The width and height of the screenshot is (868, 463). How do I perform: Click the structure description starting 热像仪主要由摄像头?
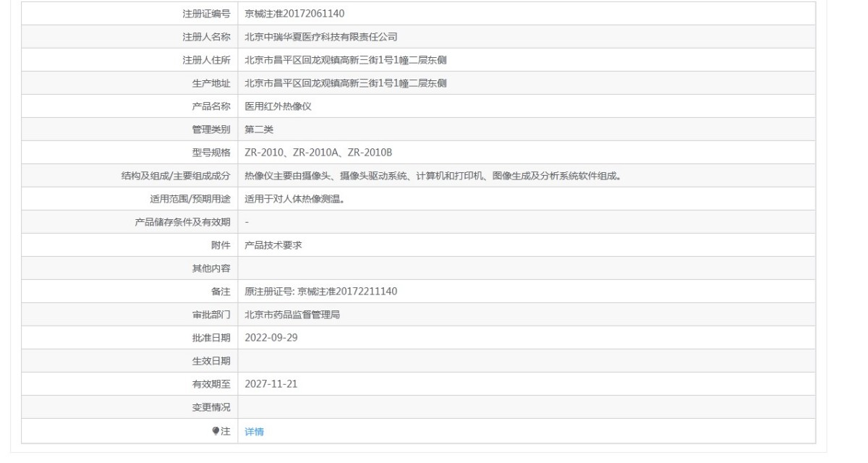click(433, 176)
